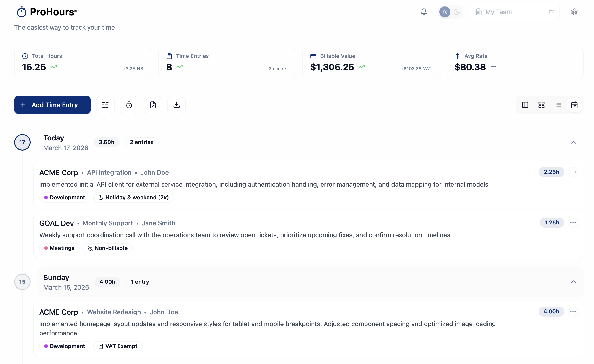Click Add Time Entry button

[52, 105]
